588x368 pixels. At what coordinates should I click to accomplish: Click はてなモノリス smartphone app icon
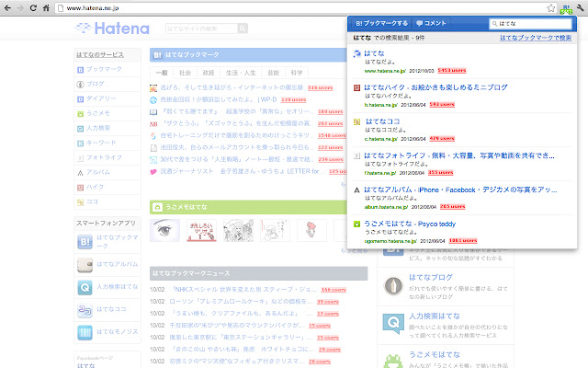tap(85, 333)
